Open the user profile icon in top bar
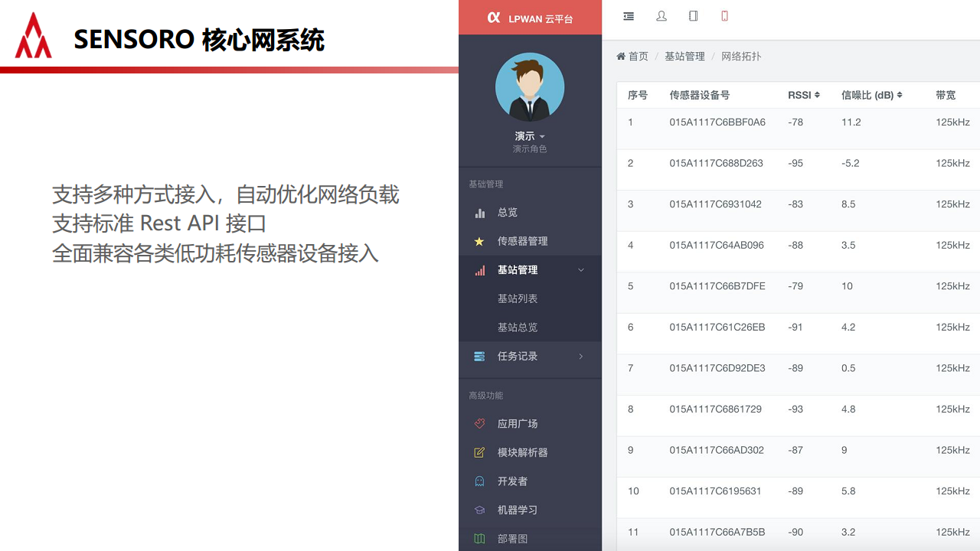The width and height of the screenshot is (980, 551). (661, 16)
